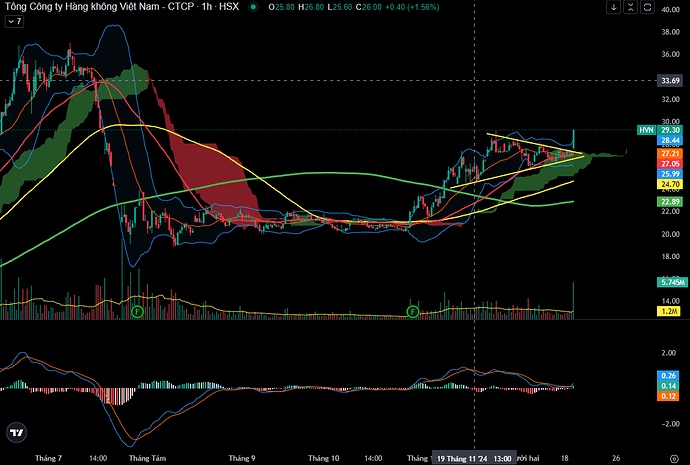This screenshot has height=465, width=690.
Task: Select the yellow 24.70 price tag
Action: click(x=670, y=184)
